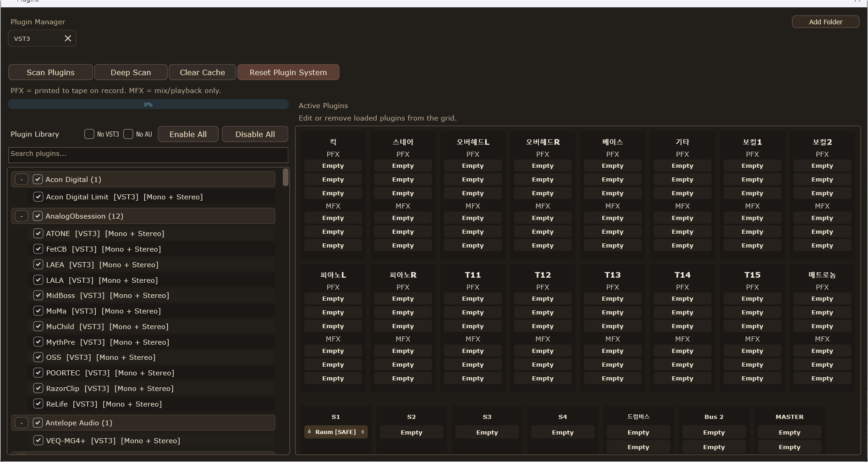Toggle the LAEA plugin checkbox
This screenshot has width=868, height=462.
[x=38, y=264]
